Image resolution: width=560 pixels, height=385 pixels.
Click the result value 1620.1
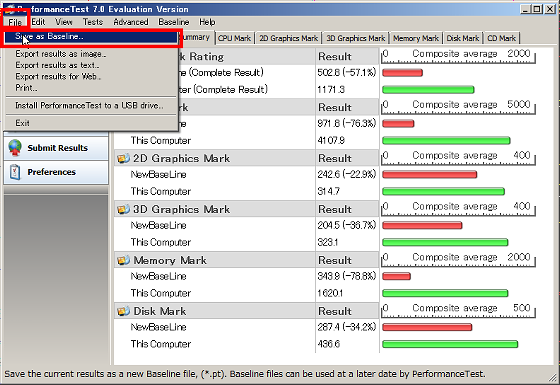330,293
